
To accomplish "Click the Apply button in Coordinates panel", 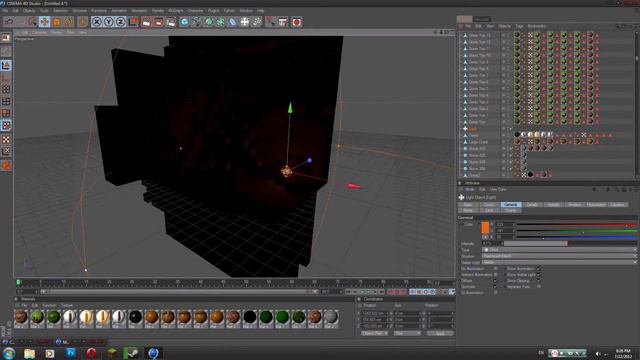I will [x=440, y=333].
